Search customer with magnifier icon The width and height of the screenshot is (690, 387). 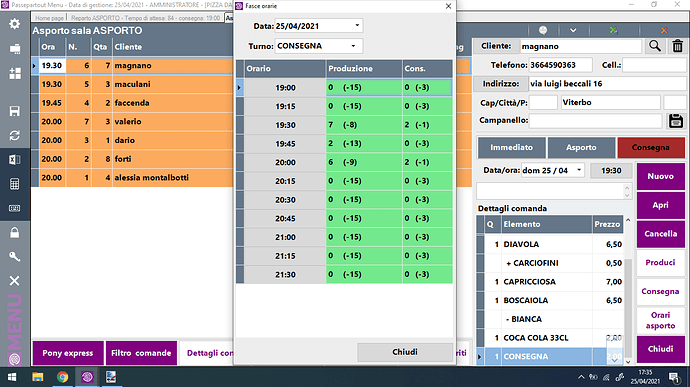coord(655,46)
